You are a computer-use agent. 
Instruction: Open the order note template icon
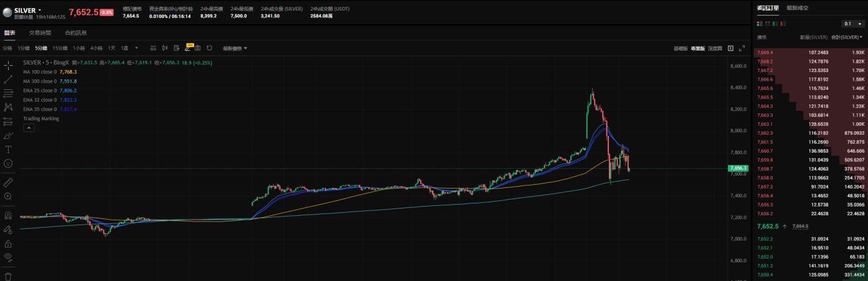pyautogui.click(x=177, y=48)
